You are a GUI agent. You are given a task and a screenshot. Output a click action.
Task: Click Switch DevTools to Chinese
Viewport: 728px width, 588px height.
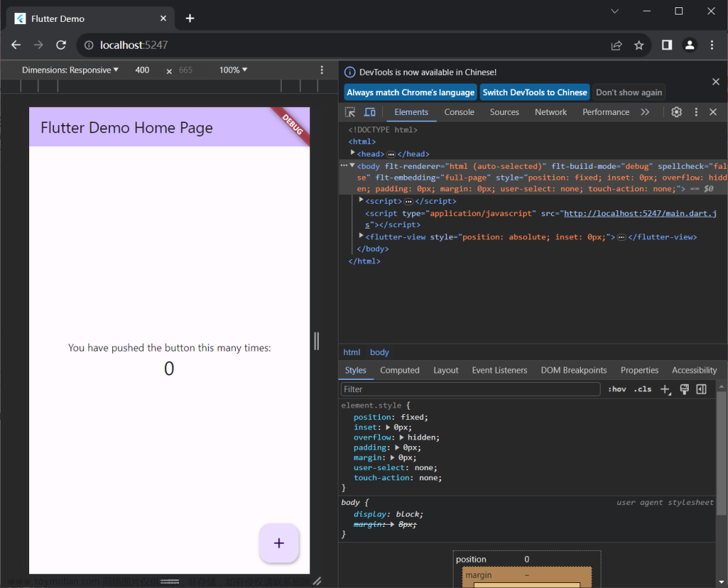click(535, 92)
